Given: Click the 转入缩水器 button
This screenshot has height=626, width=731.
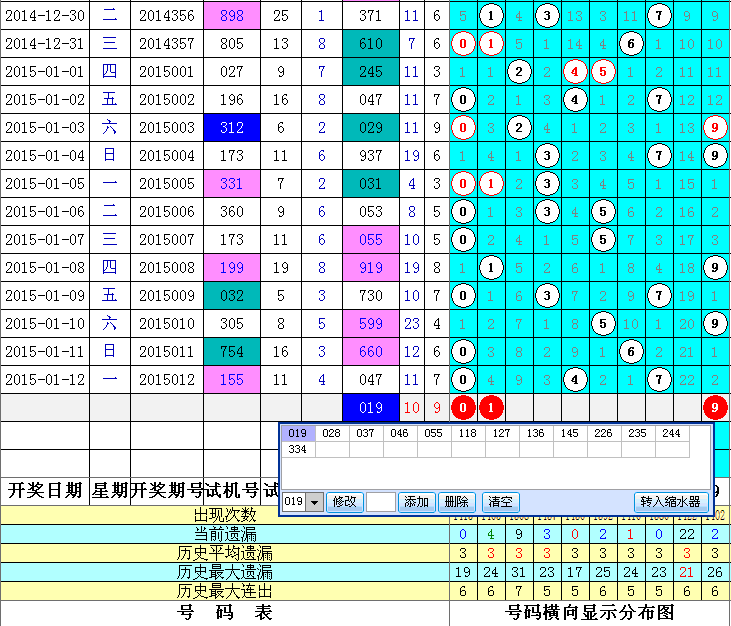Looking at the screenshot, I should tap(671, 502).
